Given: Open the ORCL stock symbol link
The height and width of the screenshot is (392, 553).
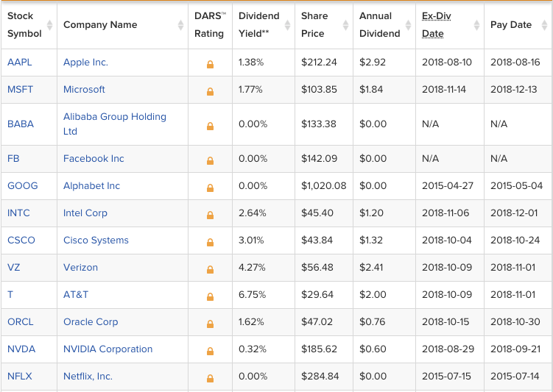Looking at the screenshot, I should (21, 322).
